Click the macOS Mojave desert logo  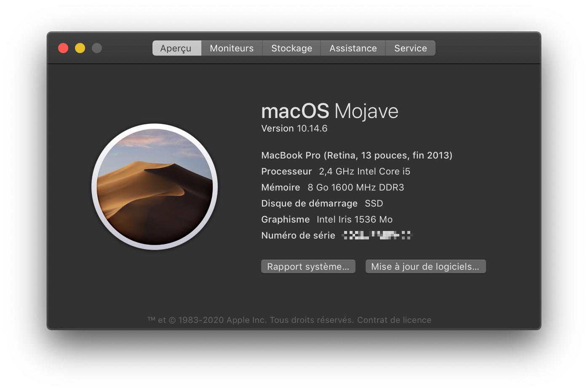coord(155,187)
